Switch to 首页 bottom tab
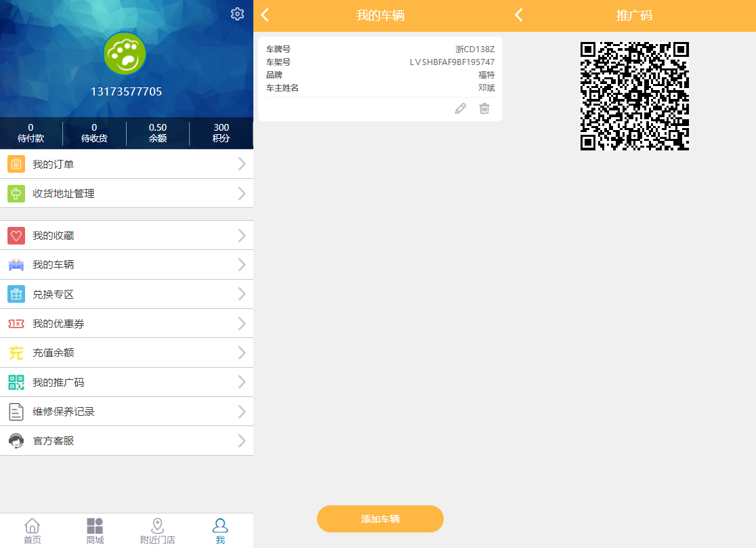The width and height of the screenshot is (756, 548). [33, 531]
